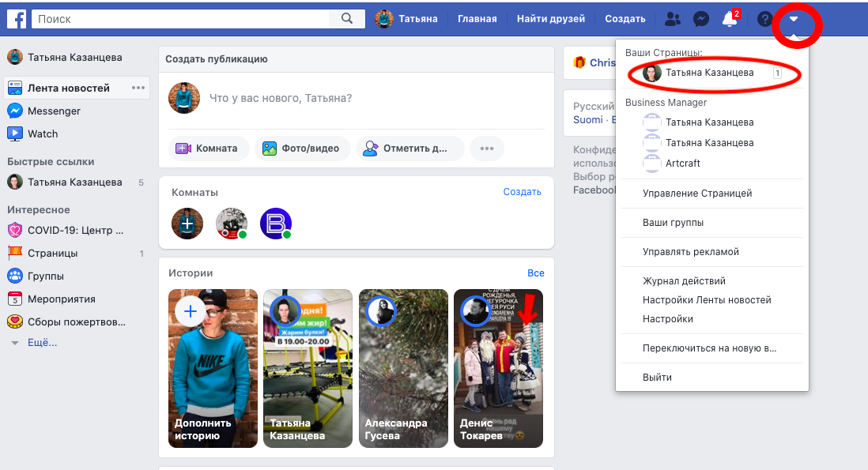Open the Messenger icon in top bar

point(701,19)
